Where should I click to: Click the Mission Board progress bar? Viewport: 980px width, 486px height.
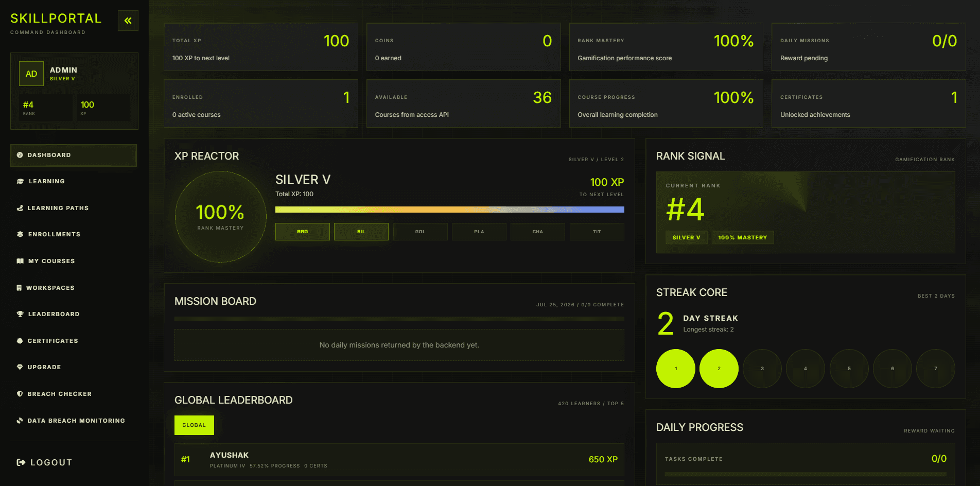click(x=399, y=319)
